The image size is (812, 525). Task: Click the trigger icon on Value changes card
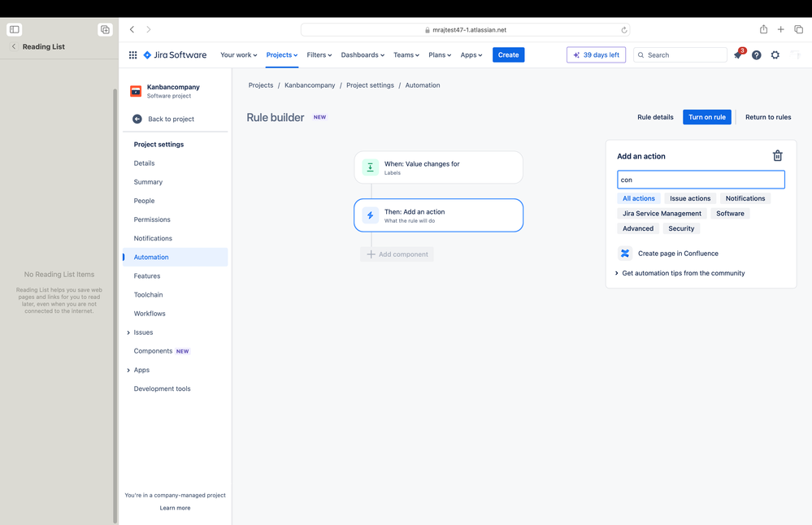click(x=371, y=167)
